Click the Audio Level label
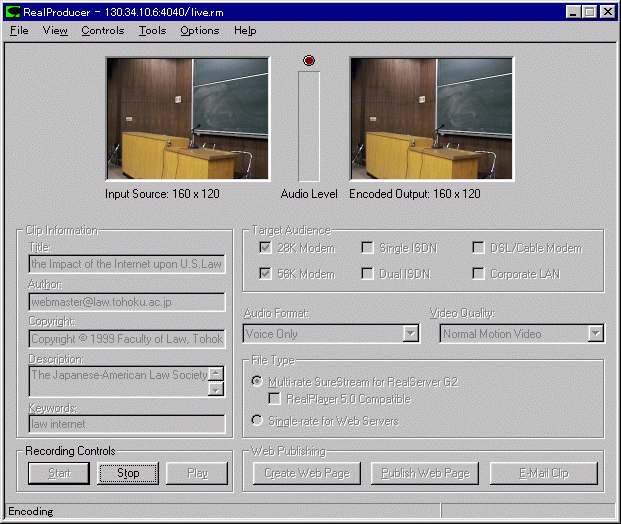This screenshot has height=524, width=621. pos(309,194)
